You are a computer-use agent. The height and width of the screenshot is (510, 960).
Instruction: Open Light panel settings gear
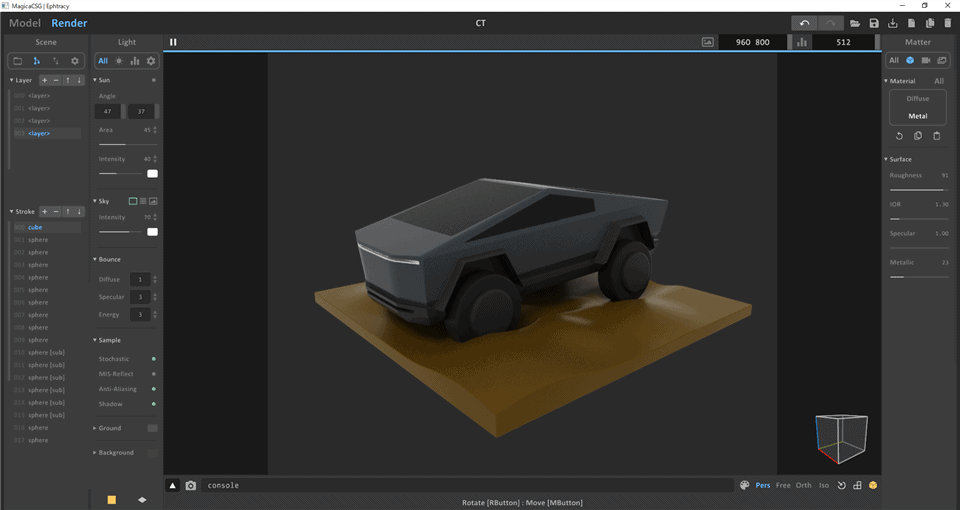[151, 61]
